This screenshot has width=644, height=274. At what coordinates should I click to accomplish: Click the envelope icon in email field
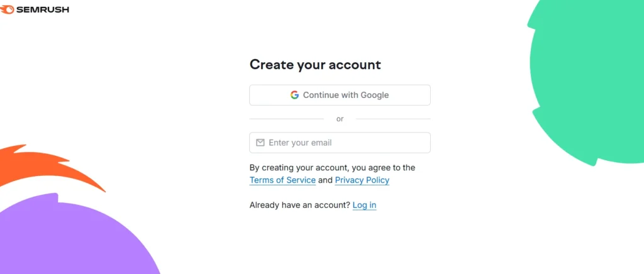[x=260, y=143]
